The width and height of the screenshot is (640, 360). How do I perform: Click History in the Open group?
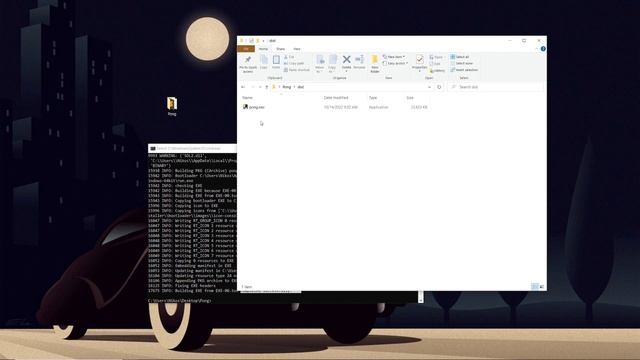tap(437, 71)
